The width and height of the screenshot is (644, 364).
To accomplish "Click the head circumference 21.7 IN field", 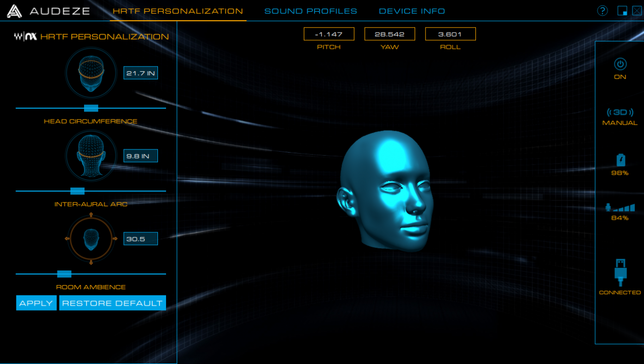I will point(141,73).
